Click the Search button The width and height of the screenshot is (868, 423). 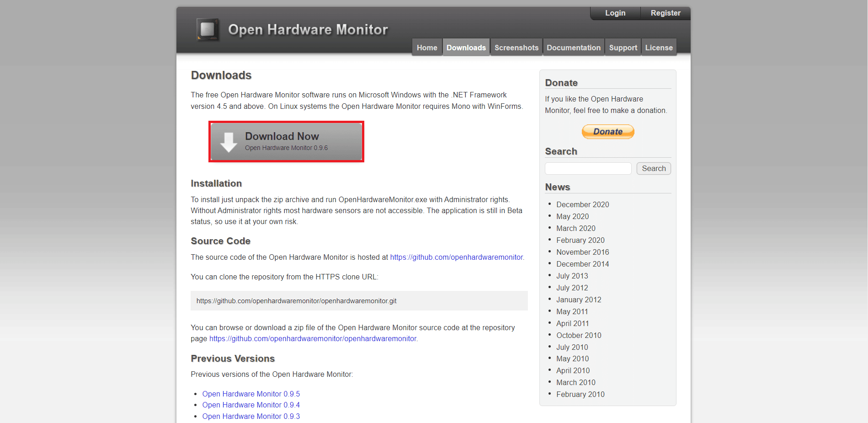[x=654, y=168]
